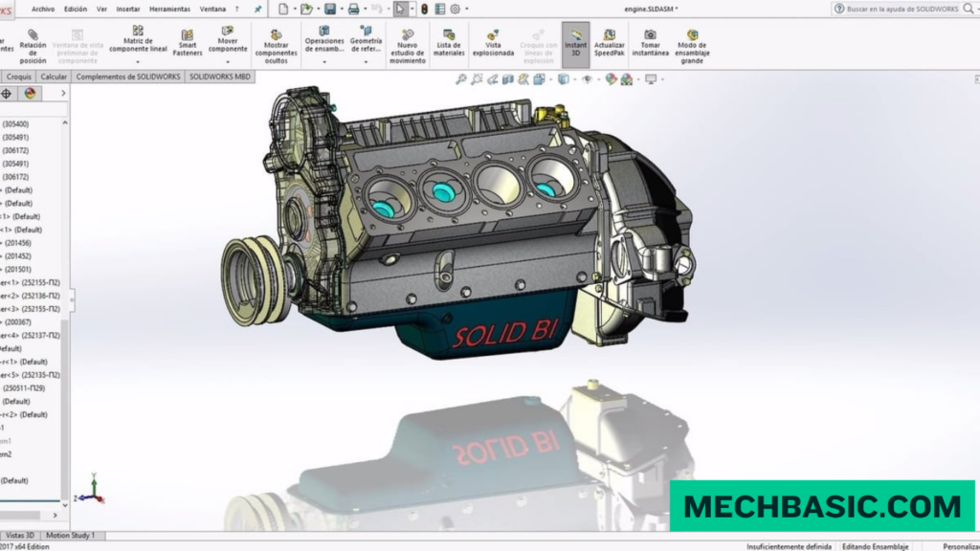This screenshot has height=551, width=980.
Task: Click Mostrar componentes ocultos
Action: pyautogui.click(x=276, y=46)
